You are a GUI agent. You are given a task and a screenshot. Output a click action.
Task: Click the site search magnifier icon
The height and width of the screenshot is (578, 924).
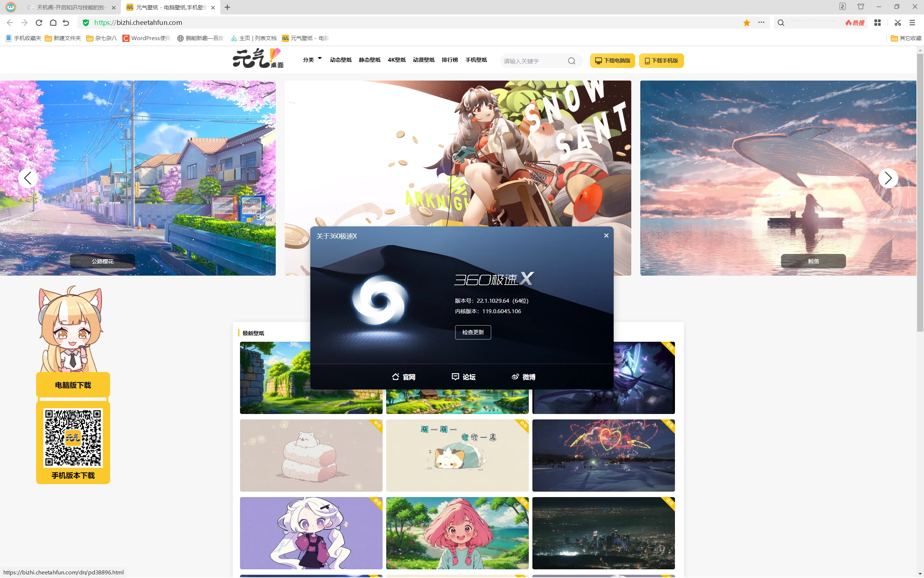click(x=572, y=61)
